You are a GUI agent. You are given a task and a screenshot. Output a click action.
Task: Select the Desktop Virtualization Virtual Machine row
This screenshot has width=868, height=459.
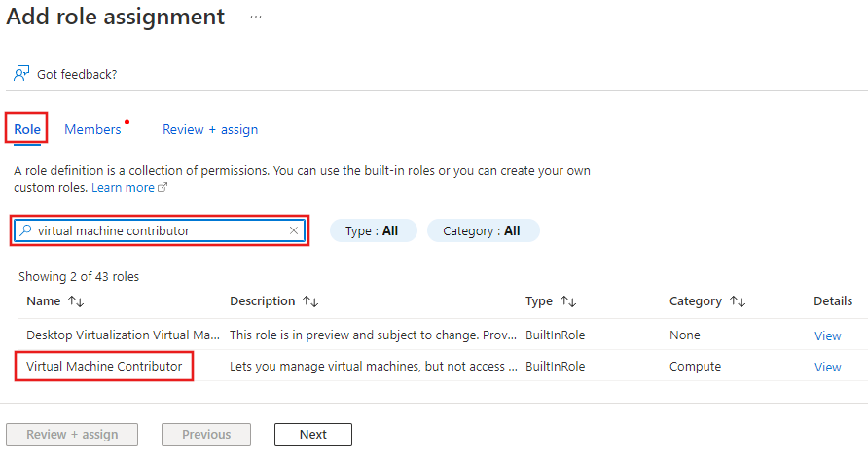pyautogui.click(x=123, y=335)
